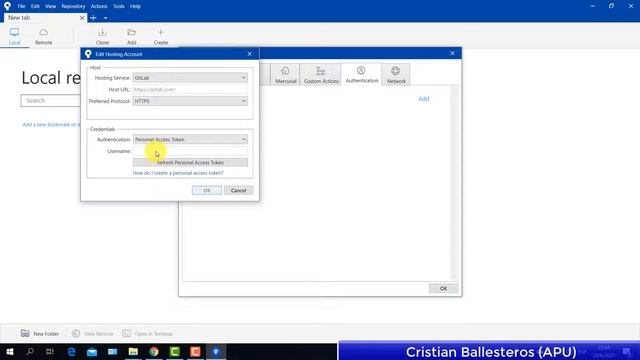Click 'Add a new bookmark' link
640x360 pixels.
pyautogui.click(x=51, y=124)
